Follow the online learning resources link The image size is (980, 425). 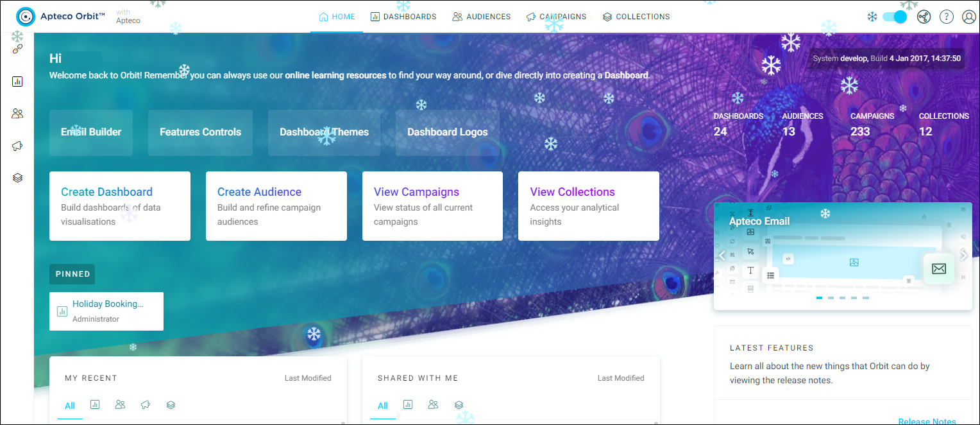[336, 75]
